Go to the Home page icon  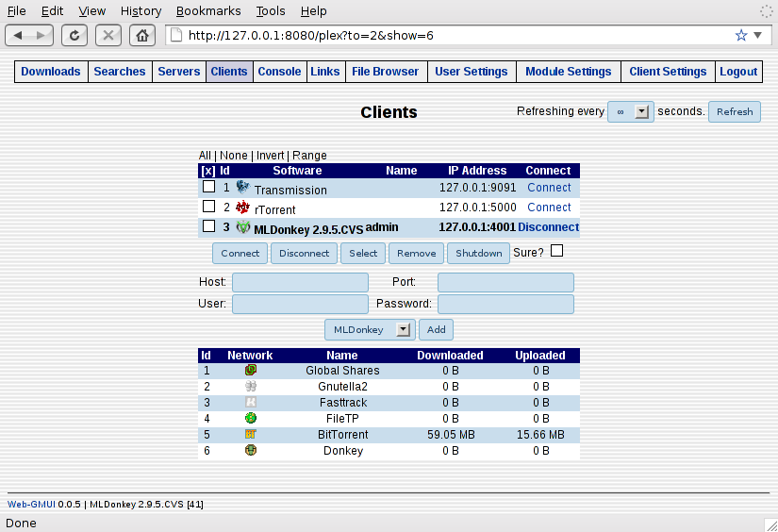click(142, 35)
